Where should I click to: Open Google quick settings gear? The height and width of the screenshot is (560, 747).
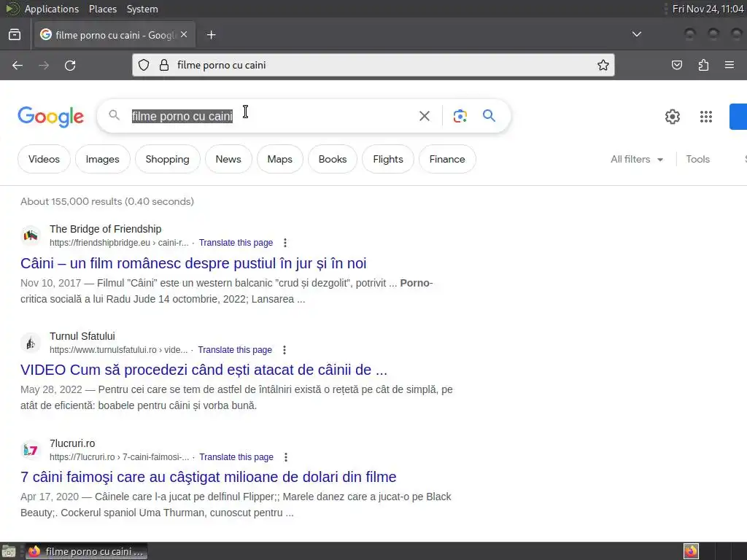(x=672, y=117)
